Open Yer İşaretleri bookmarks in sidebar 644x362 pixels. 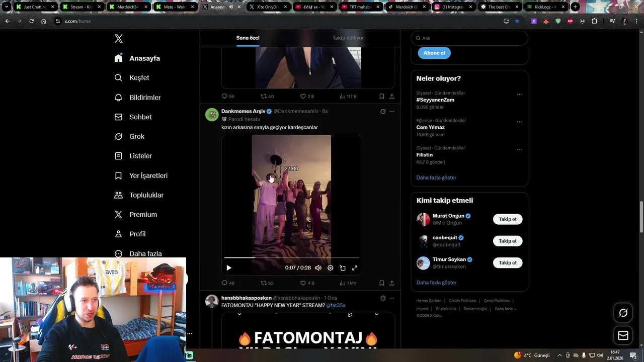tap(141, 175)
